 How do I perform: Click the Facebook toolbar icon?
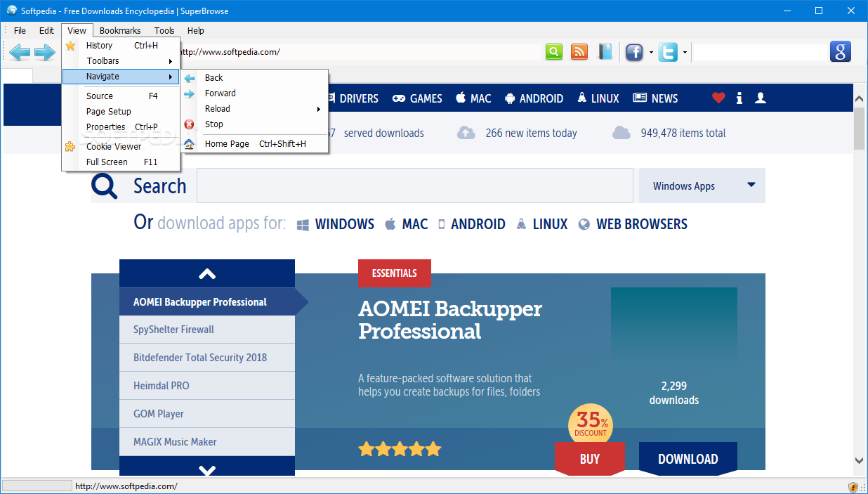tap(635, 52)
